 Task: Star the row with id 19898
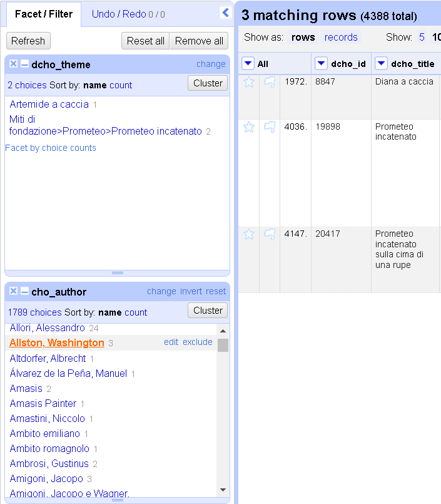(x=249, y=127)
